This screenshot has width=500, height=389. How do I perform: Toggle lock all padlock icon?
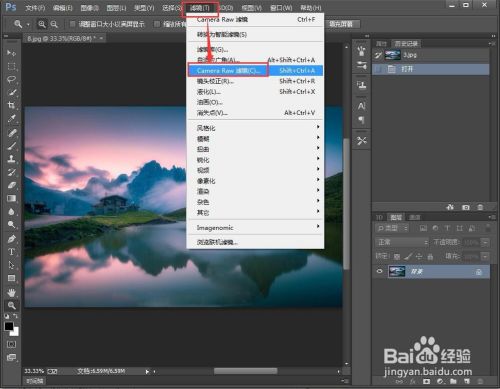pos(430,257)
